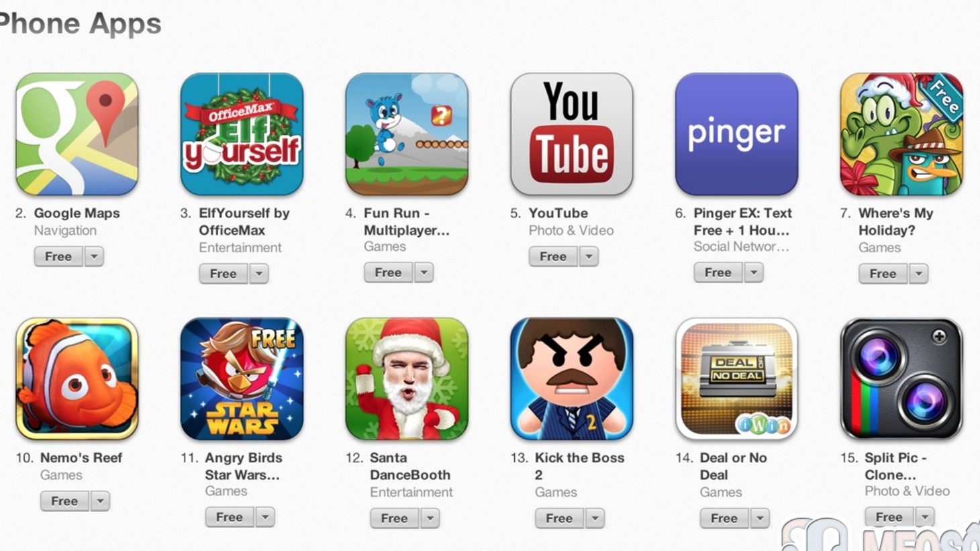980x551 pixels.
Task: Select the purple Pinger app icon
Action: point(736,134)
